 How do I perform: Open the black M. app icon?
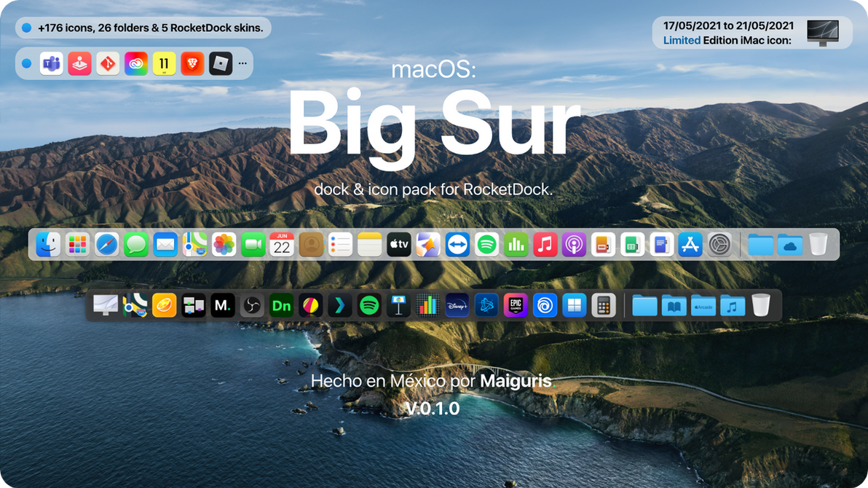point(223,305)
